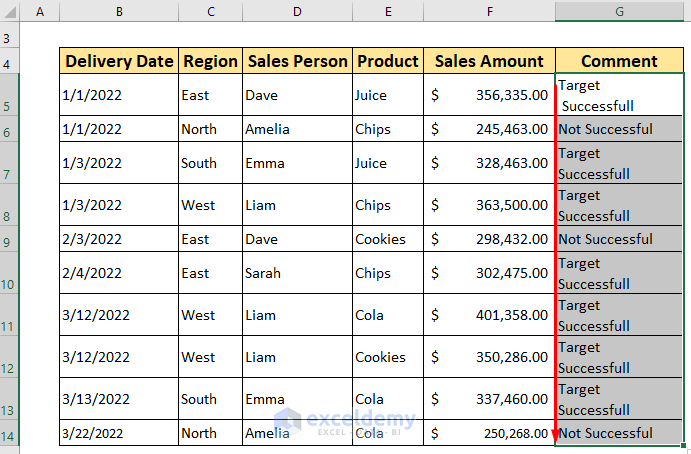The image size is (691, 454).
Task: Click the 3/22/2022 delivery date cell
Action: [119, 433]
